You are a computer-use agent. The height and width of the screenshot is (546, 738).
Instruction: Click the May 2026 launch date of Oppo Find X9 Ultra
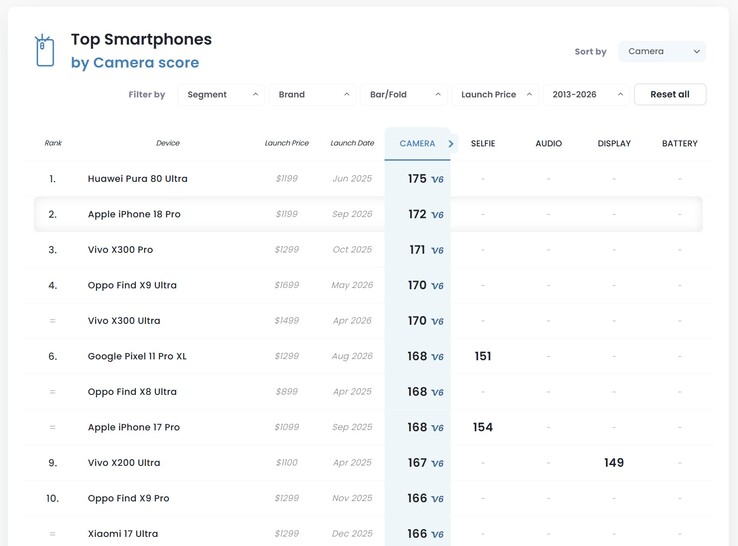(352, 285)
